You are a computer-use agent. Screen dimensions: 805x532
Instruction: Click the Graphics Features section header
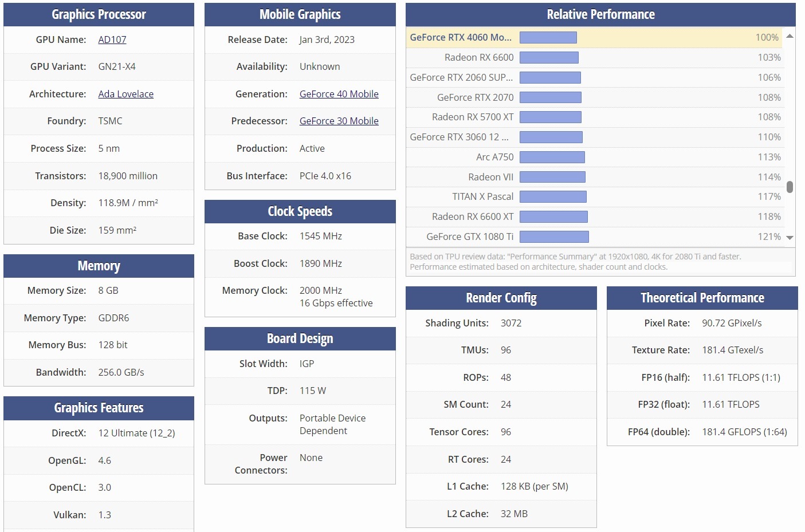coord(99,408)
